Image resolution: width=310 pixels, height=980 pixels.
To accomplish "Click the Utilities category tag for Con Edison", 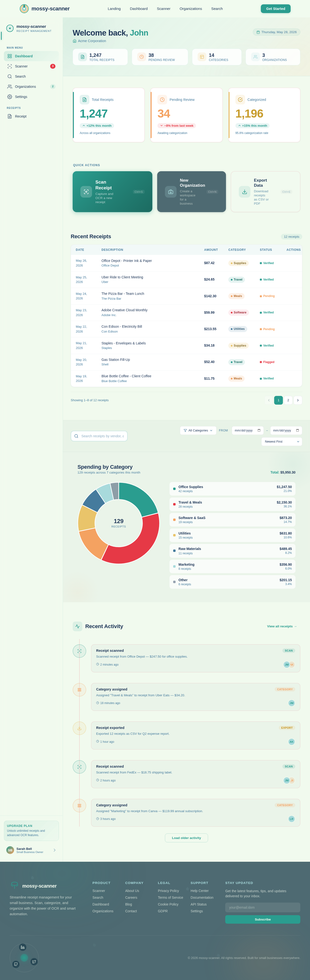I will coord(238,329).
